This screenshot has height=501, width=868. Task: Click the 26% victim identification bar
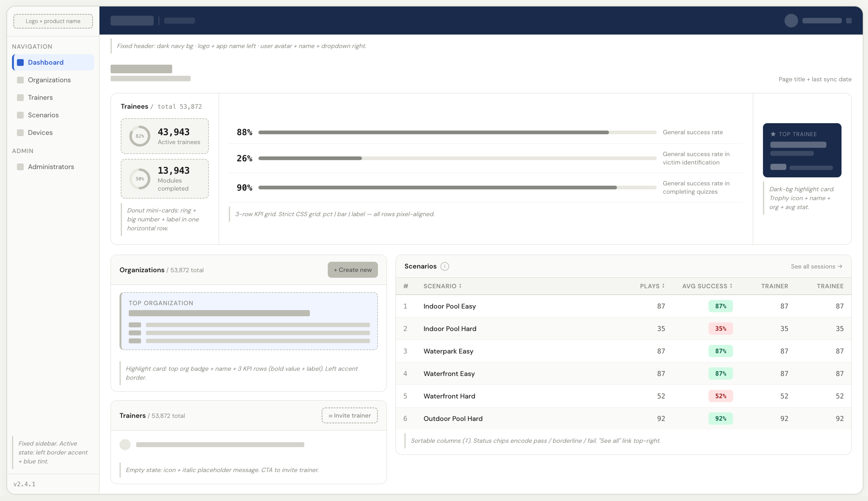(457, 158)
